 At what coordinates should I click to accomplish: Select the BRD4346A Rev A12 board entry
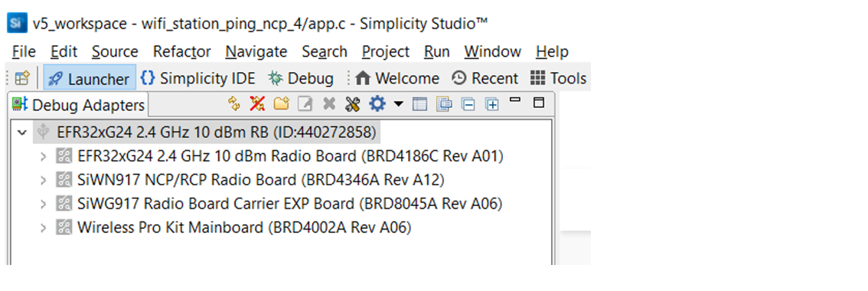pos(261,180)
